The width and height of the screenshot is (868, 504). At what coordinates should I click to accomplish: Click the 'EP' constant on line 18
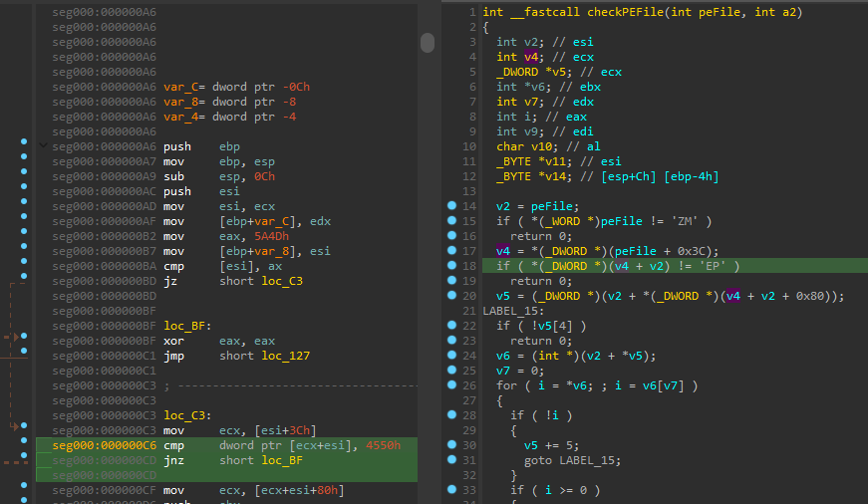(712, 266)
